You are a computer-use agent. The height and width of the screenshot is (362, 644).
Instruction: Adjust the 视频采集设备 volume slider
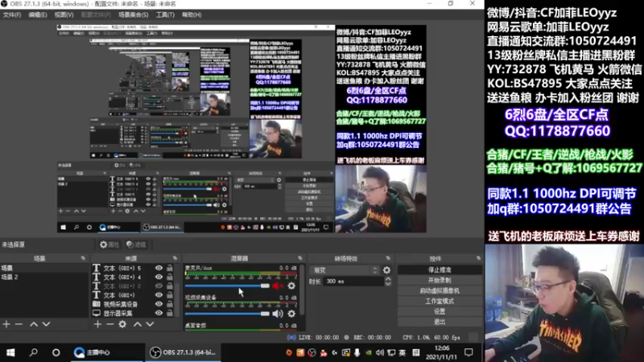click(x=227, y=314)
